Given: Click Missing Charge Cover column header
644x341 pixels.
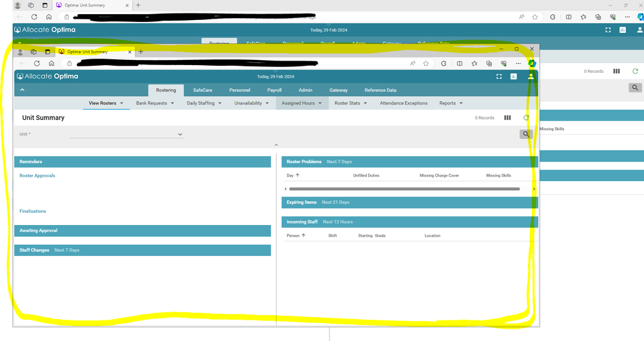Looking at the screenshot, I should point(440,175).
